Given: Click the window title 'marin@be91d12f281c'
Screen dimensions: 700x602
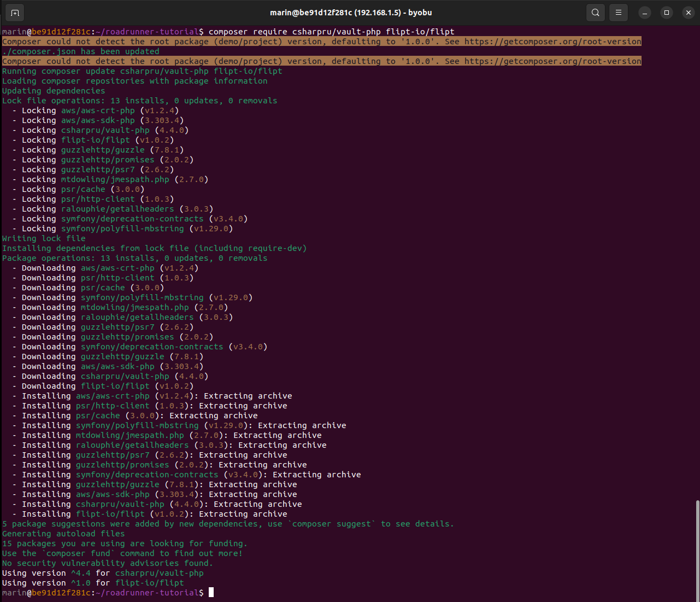Looking at the screenshot, I should tap(351, 13).
